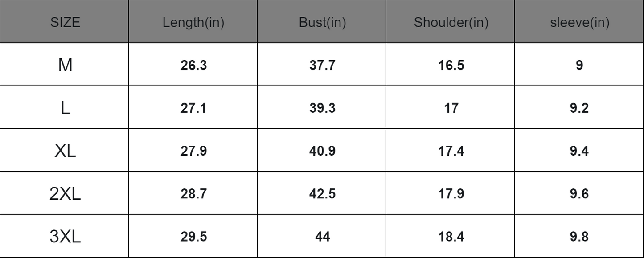Click the 26.3 length value

tap(193, 66)
